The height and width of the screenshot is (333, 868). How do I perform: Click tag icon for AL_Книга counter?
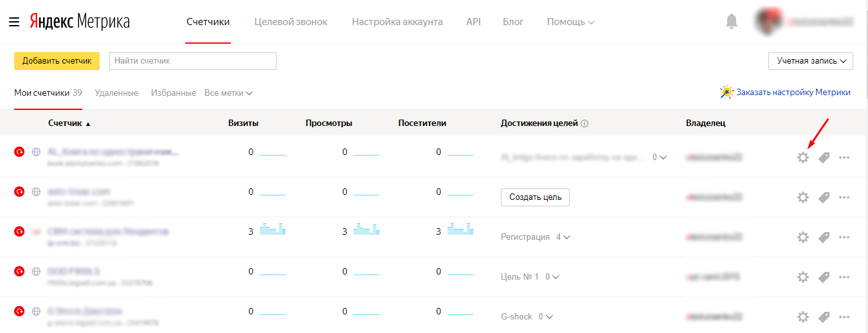click(824, 157)
